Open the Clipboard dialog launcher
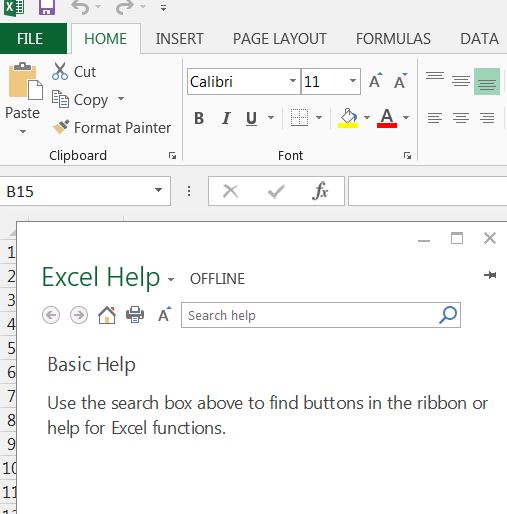507x514 pixels. coord(172,156)
